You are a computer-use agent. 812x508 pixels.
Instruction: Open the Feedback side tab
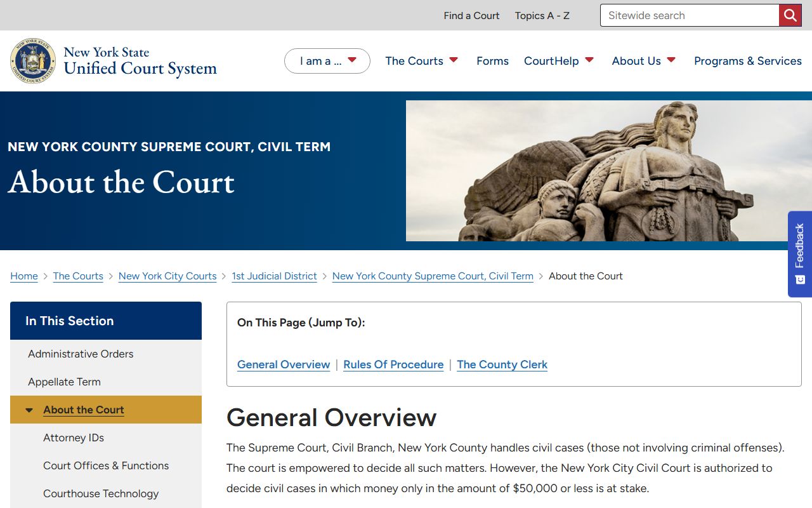(800, 254)
